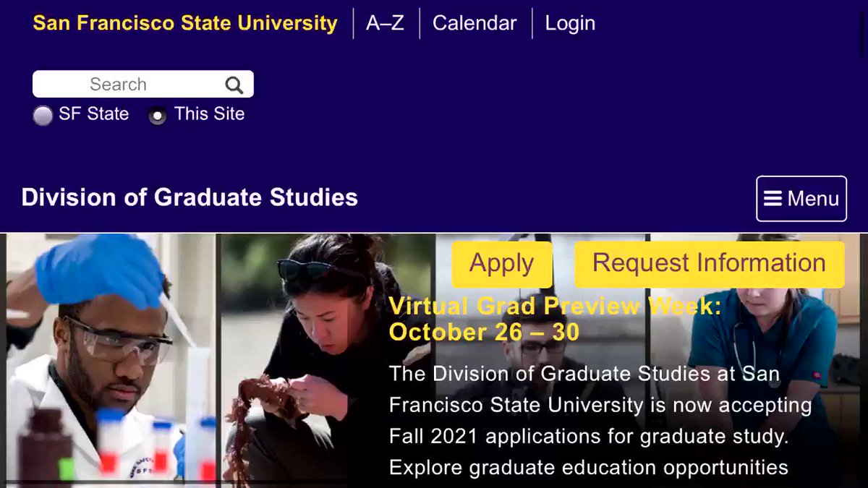Image resolution: width=868 pixels, height=488 pixels.
Task: Click the text 'Explore graduate education opportunities'
Action: 589,467
